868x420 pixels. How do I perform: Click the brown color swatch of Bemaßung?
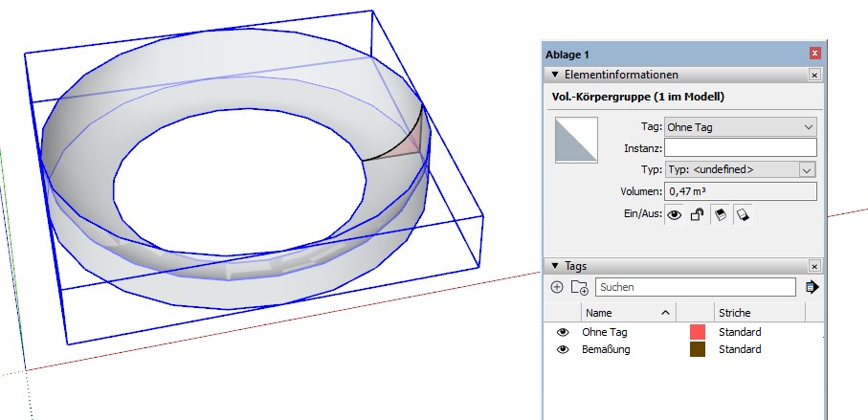698,350
